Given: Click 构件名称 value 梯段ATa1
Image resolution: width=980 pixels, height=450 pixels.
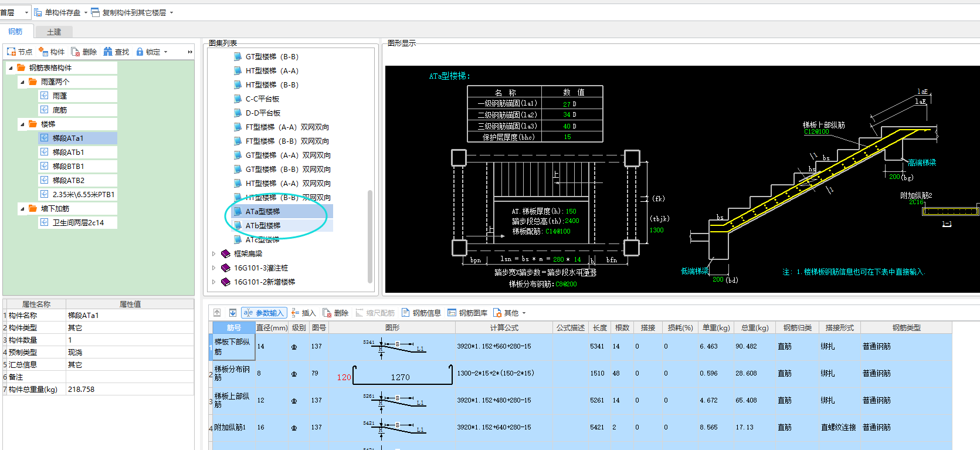Looking at the screenshot, I should 130,315.
